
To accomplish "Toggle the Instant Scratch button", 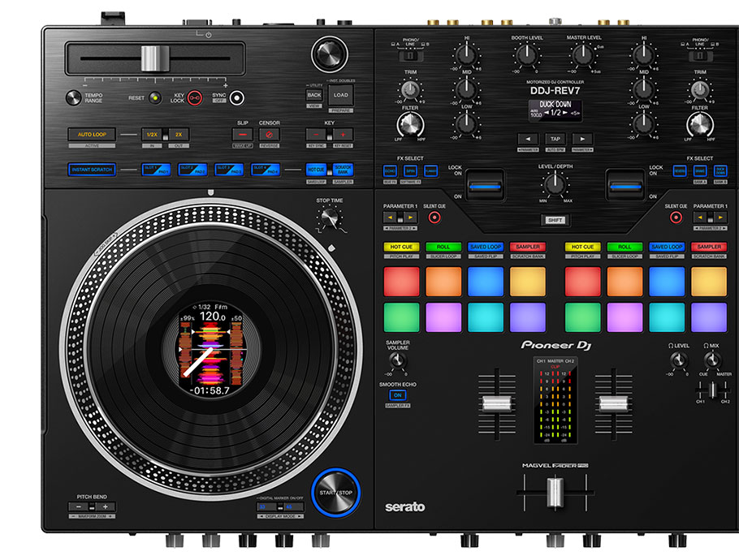I will pyautogui.click(x=92, y=170).
